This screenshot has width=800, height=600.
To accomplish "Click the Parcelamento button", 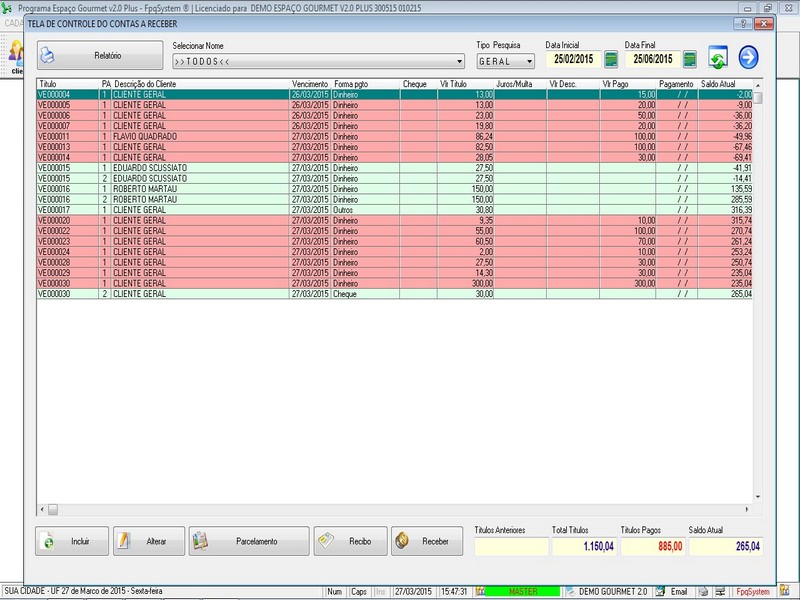I will click(249, 541).
